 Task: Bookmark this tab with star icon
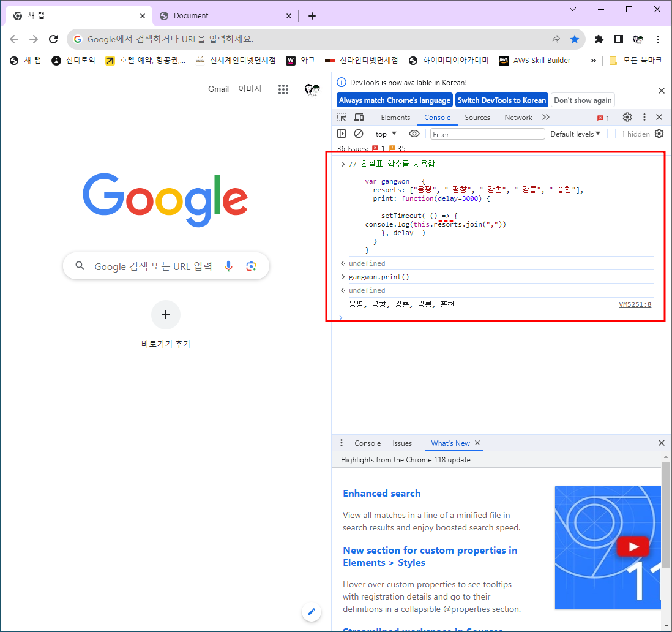[x=575, y=39]
